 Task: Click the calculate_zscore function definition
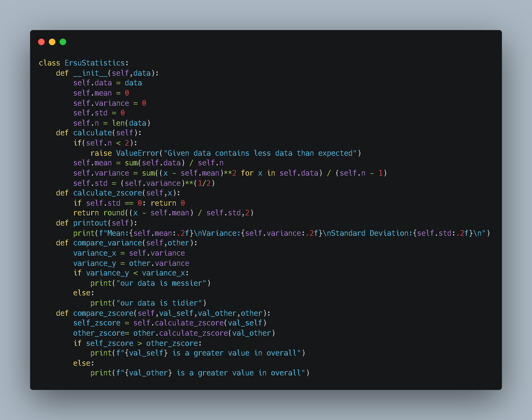(x=107, y=193)
